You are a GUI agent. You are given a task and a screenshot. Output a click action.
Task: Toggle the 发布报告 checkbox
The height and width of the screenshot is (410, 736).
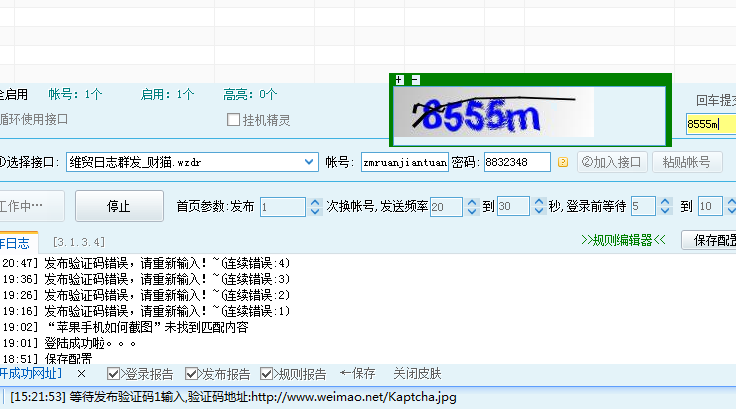click(x=191, y=374)
